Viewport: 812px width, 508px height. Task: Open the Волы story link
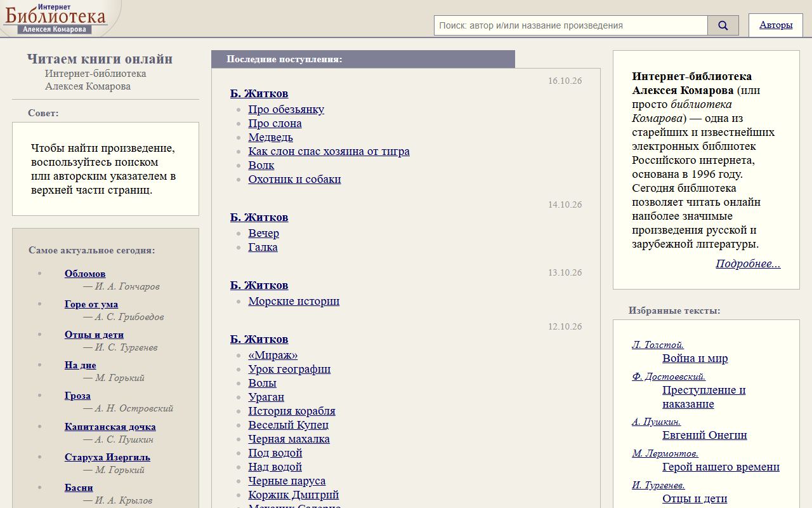click(x=262, y=383)
